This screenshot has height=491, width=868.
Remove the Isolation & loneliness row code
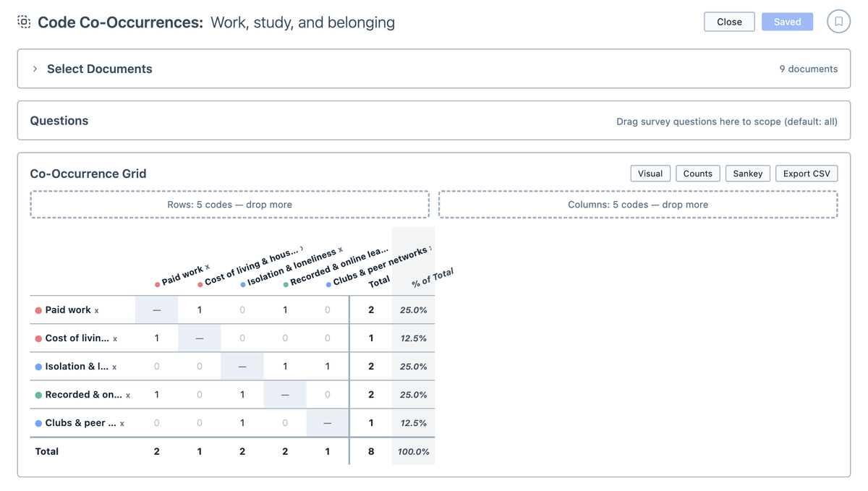(114, 367)
